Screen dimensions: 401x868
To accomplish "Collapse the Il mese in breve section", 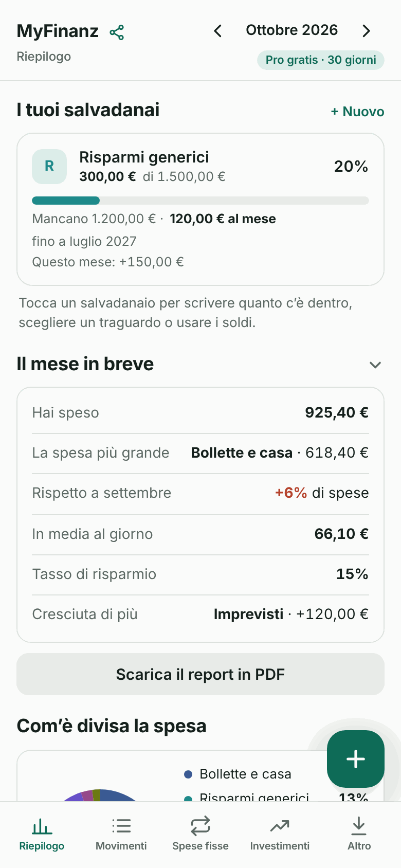I will coord(375,365).
